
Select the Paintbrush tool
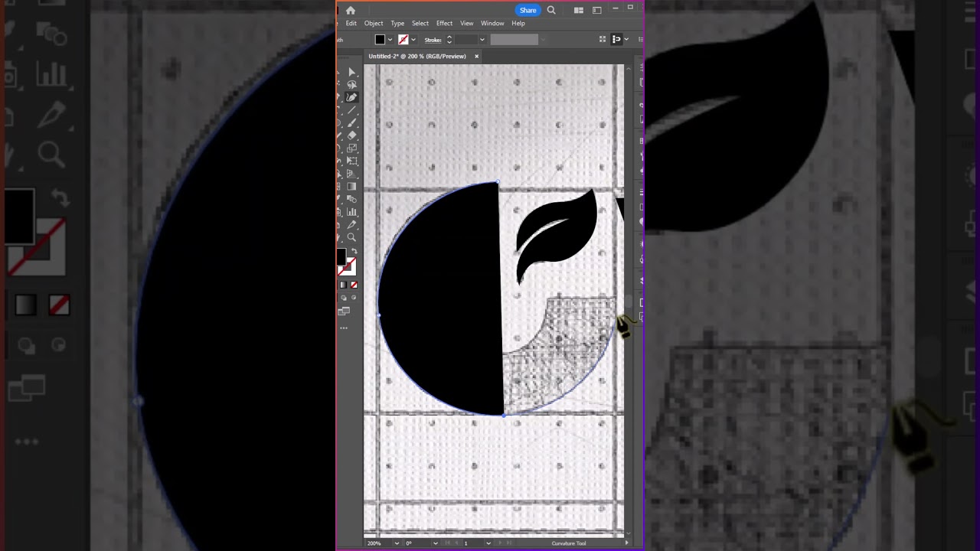351,122
